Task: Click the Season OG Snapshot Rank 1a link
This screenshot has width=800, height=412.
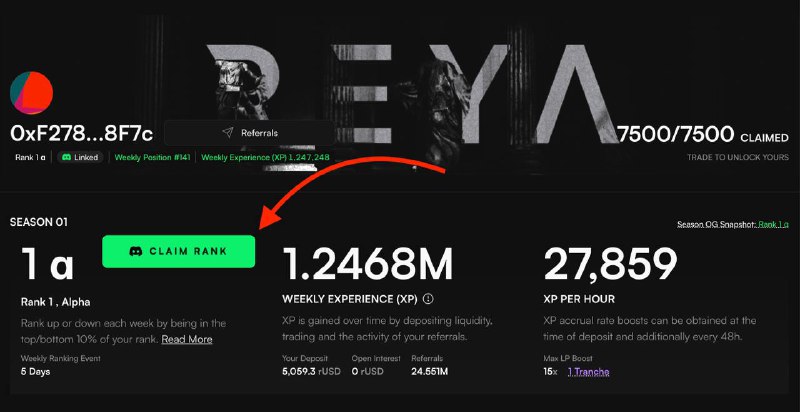Action: point(773,224)
